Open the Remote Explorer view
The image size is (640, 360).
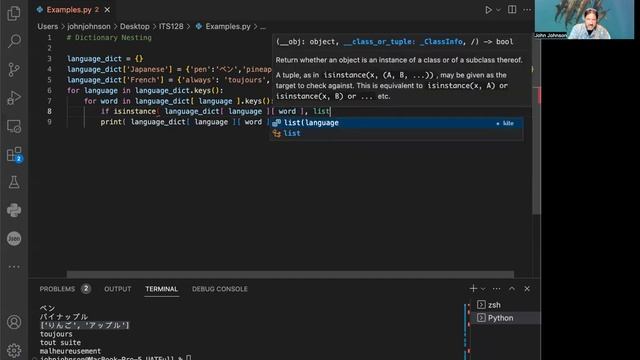pyautogui.click(x=14, y=127)
